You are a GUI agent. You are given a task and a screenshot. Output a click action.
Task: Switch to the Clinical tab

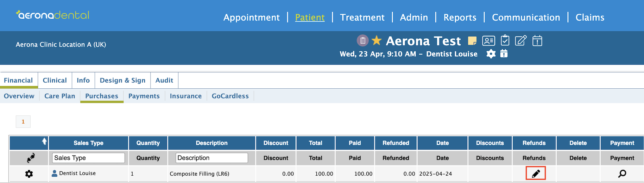click(x=55, y=80)
